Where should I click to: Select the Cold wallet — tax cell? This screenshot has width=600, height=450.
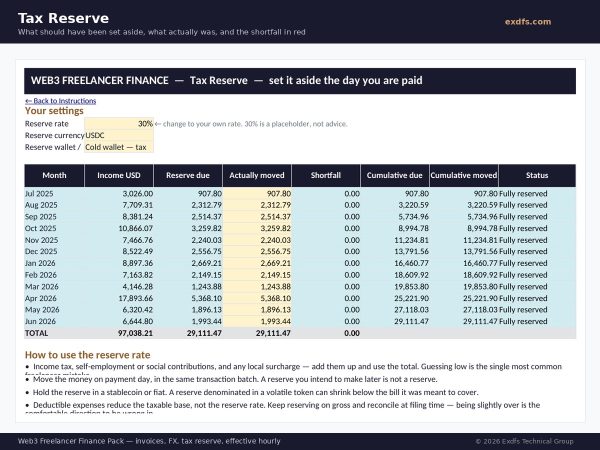[119, 147]
